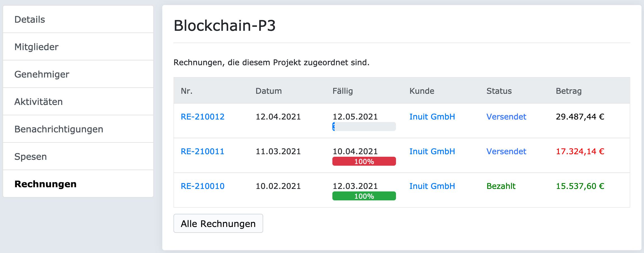The height and width of the screenshot is (253, 644).
Task: Open the Details section in the sidebar
Action: 29,19
